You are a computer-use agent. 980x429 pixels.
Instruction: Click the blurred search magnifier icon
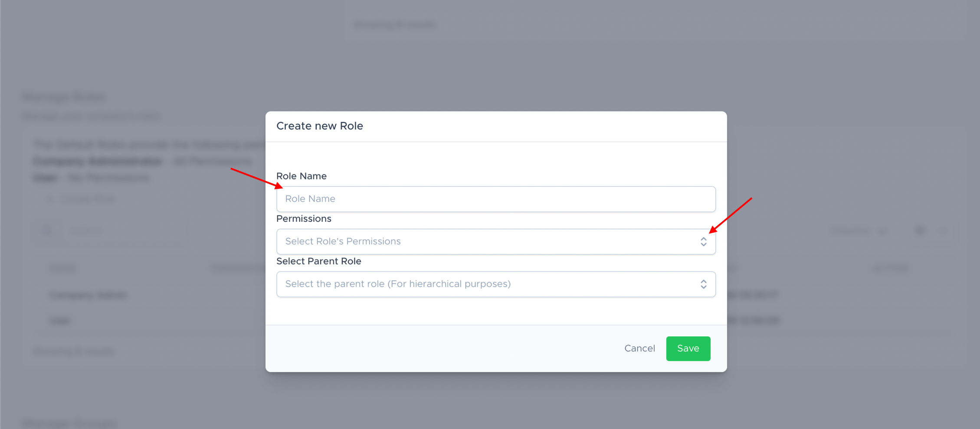(47, 231)
